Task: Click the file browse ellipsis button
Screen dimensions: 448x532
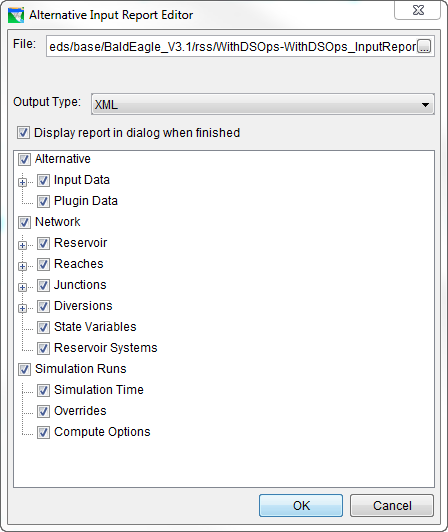Action: [424, 46]
